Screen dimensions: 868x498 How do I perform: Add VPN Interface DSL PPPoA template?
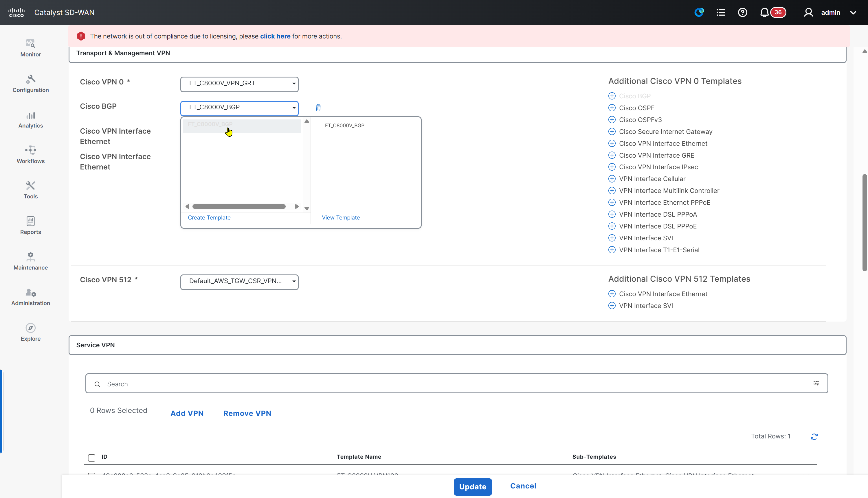pos(612,214)
